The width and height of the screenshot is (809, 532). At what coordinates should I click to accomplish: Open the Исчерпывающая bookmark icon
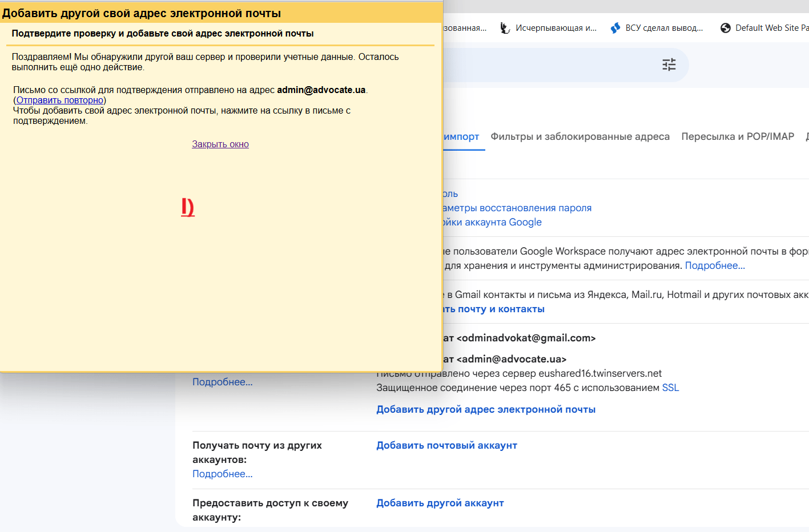click(505, 28)
